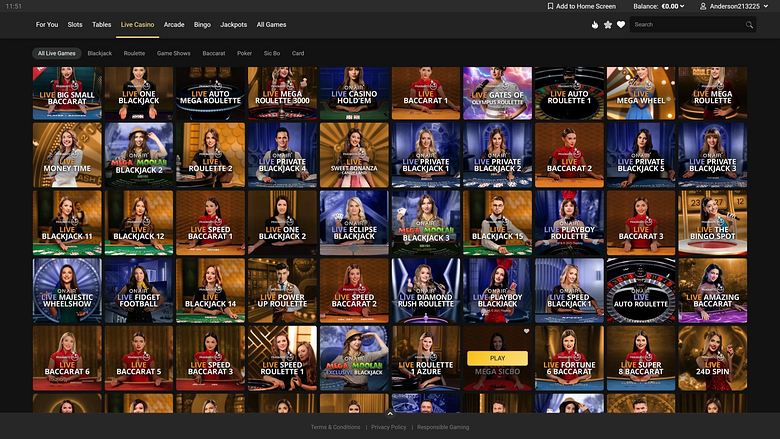Filter by Card category

point(298,53)
